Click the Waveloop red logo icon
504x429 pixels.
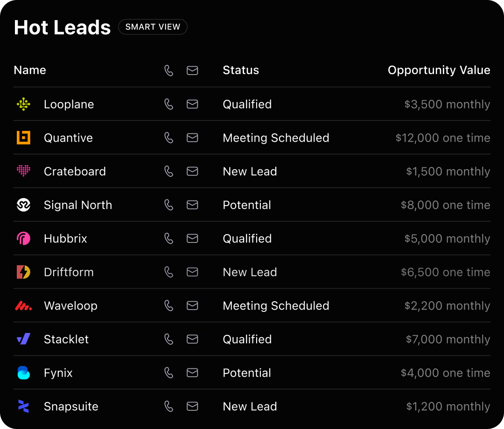(23, 306)
